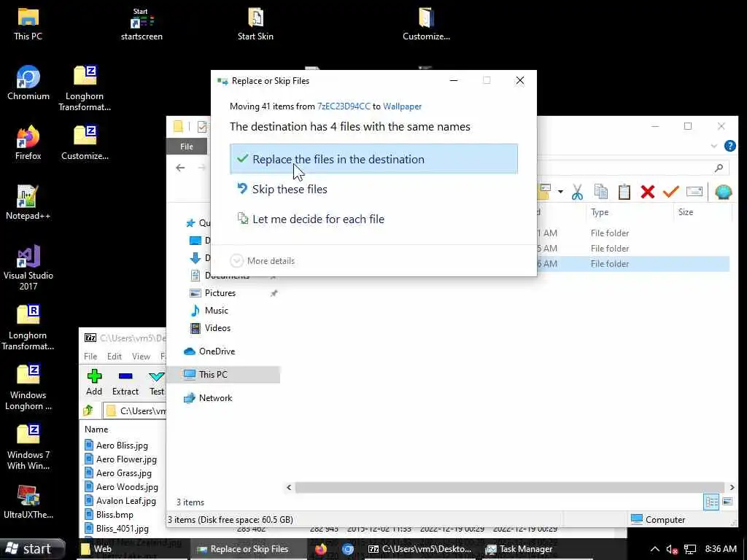Sort by the Size column header
This screenshot has height=560, width=747.
point(686,212)
